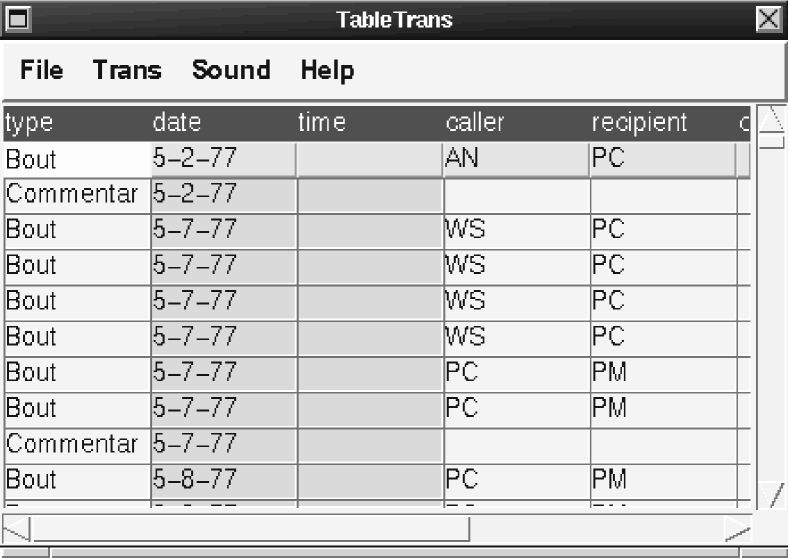Open the File menu

point(41,70)
